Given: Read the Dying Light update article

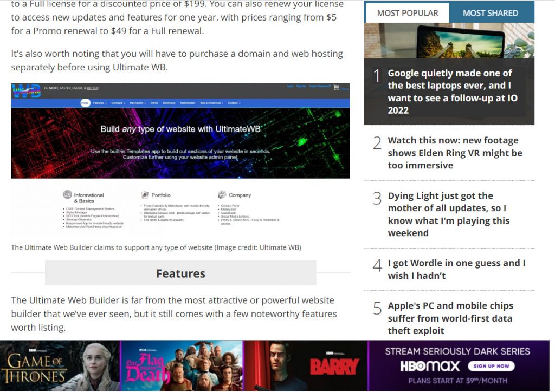Looking at the screenshot, I should pyautogui.click(x=448, y=214).
